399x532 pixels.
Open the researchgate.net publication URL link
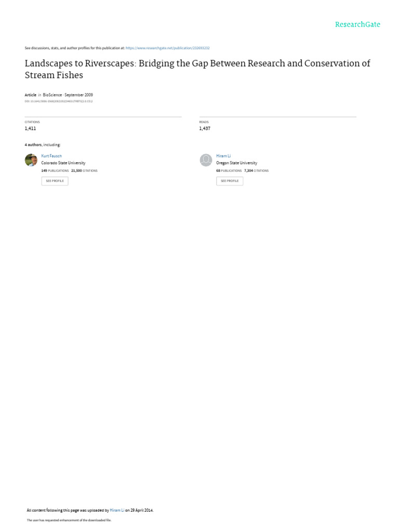(x=168, y=48)
